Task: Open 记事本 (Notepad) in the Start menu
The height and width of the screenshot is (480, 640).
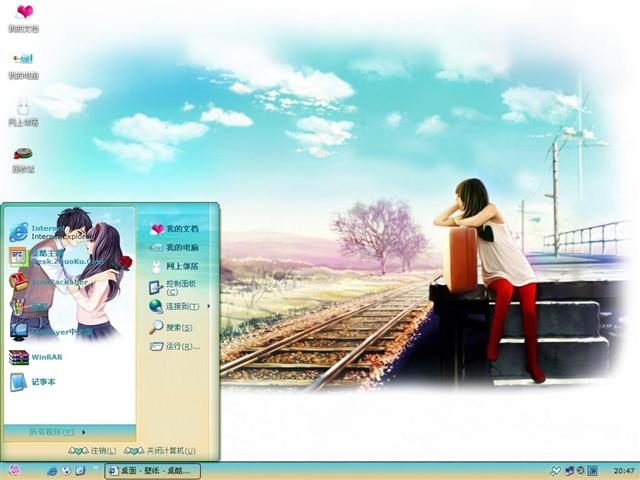Action: (x=32, y=382)
